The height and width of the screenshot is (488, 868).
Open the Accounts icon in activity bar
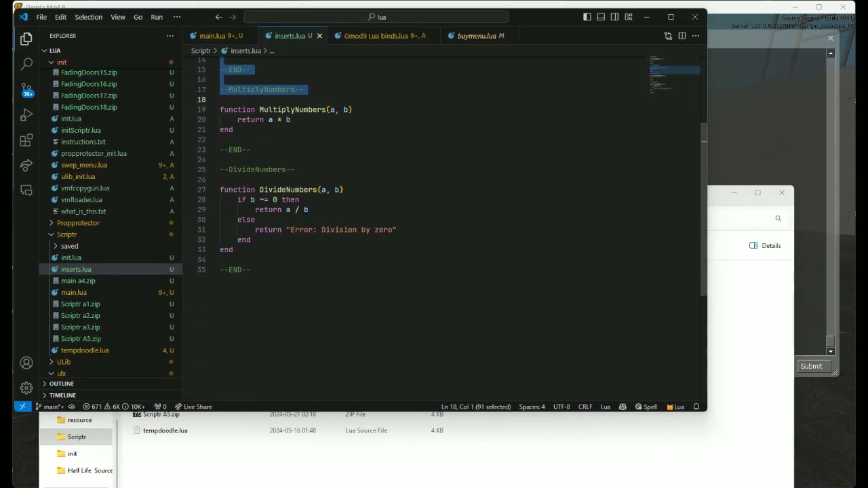26,363
